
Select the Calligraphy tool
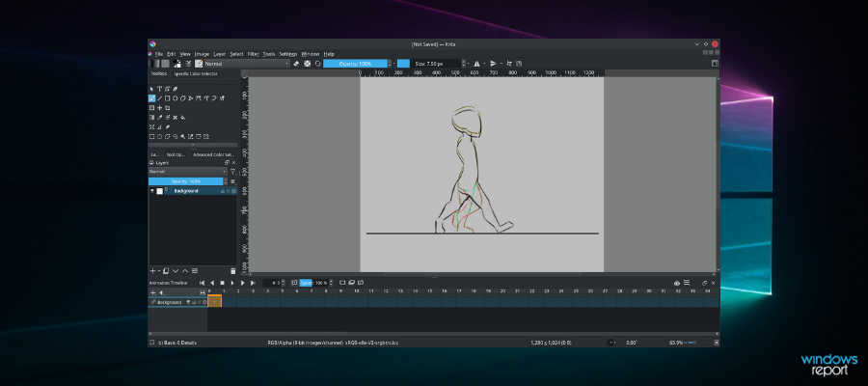coord(175,89)
